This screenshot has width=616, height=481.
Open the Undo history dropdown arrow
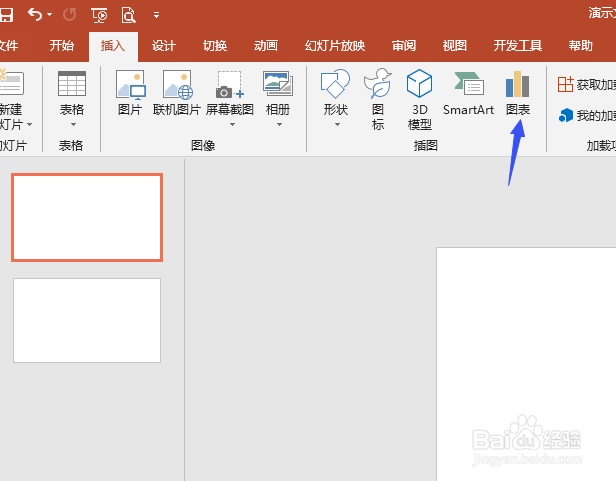coord(50,15)
